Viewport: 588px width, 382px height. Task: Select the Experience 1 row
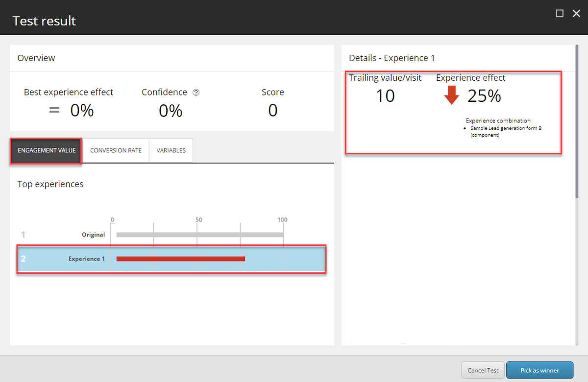pyautogui.click(x=171, y=259)
